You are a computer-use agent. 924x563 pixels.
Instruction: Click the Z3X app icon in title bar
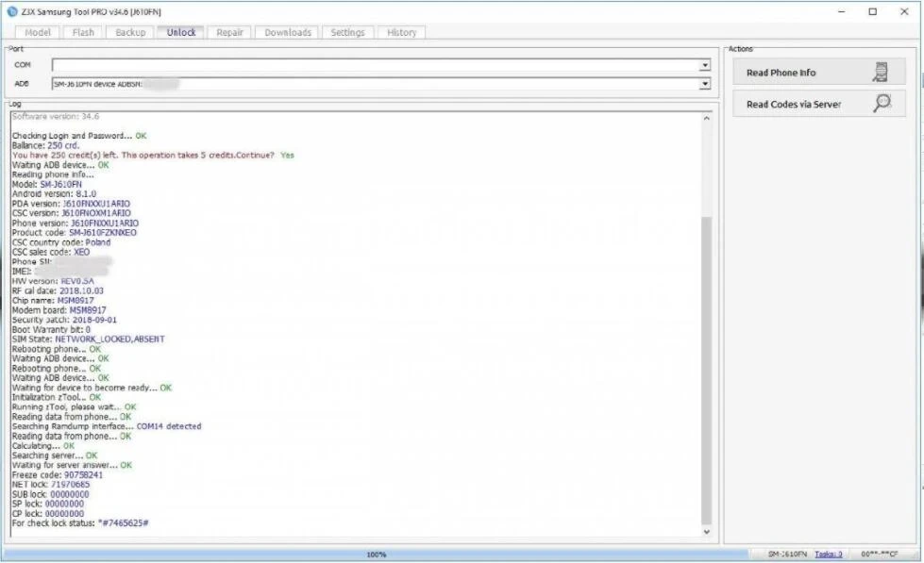[11, 11]
